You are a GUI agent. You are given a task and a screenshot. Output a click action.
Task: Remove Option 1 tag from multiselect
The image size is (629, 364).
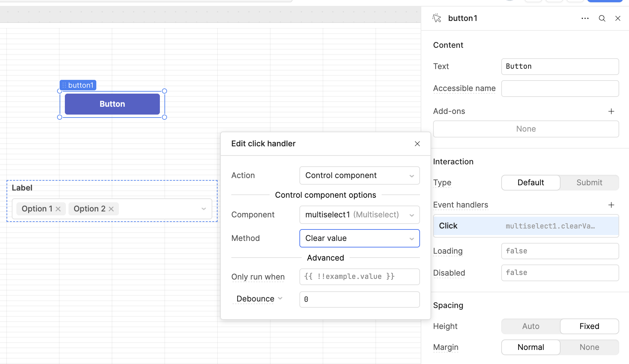click(x=58, y=209)
